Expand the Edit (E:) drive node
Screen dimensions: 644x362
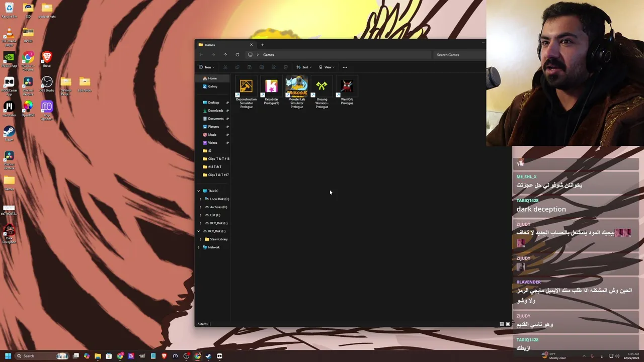pos(201,215)
